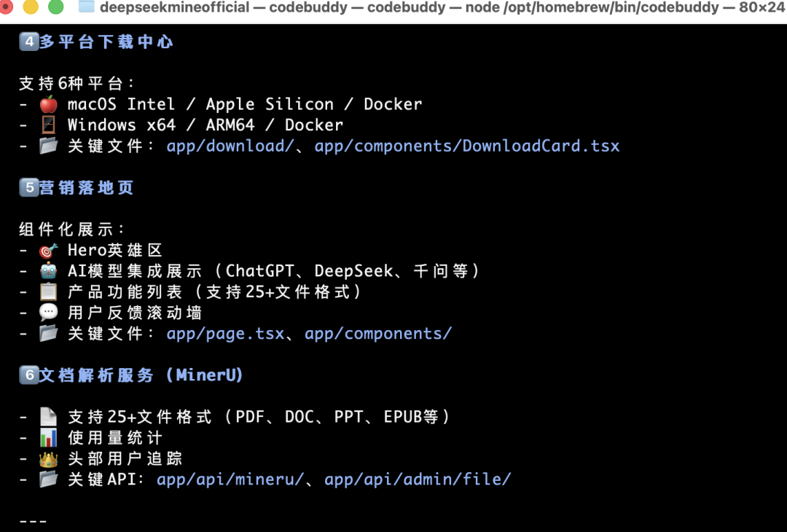
Task: Click the robot emoji beside AI模型集成展示
Action: (x=48, y=271)
